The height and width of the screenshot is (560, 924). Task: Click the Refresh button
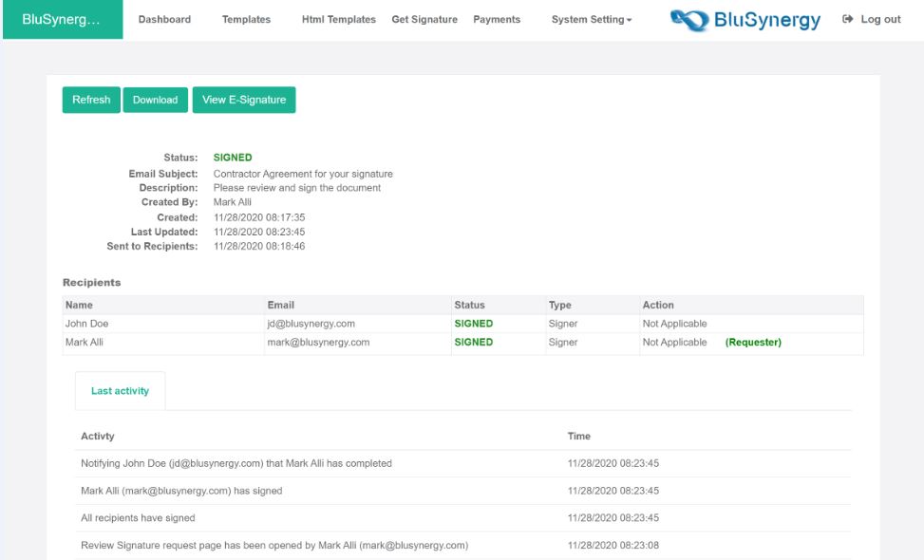pyautogui.click(x=90, y=99)
